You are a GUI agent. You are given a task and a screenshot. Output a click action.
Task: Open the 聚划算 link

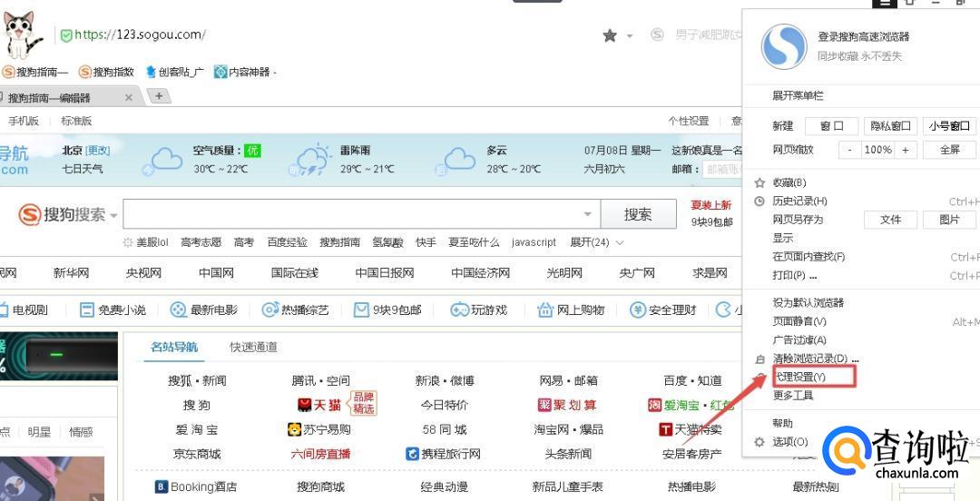(x=567, y=406)
